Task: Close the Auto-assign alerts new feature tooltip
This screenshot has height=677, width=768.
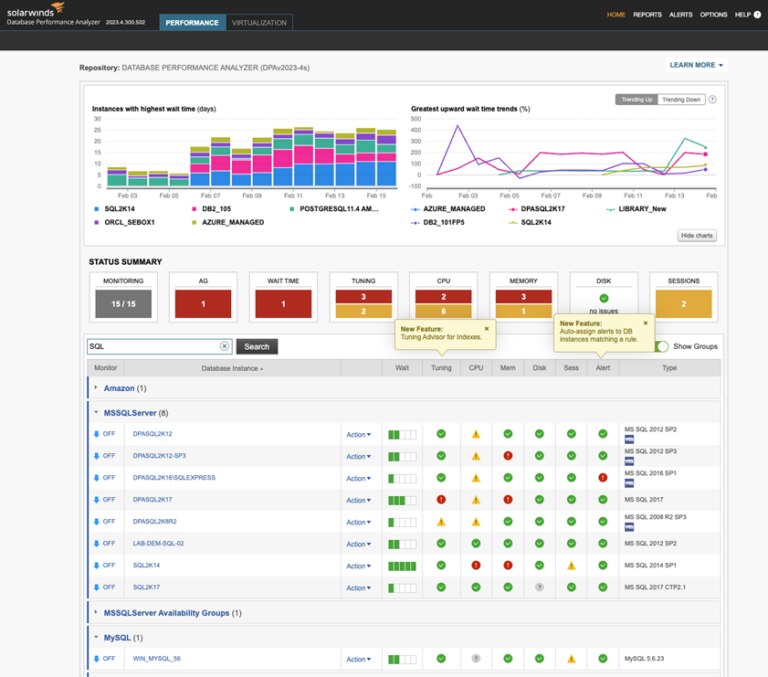Action: click(646, 323)
